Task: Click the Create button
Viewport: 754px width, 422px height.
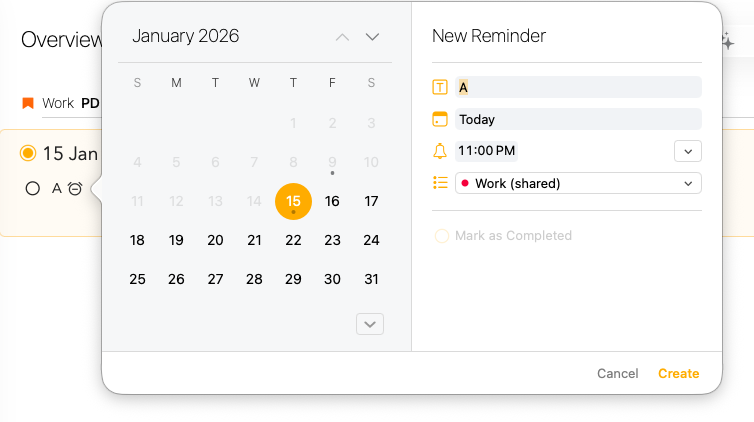Action: click(x=678, y=373)
